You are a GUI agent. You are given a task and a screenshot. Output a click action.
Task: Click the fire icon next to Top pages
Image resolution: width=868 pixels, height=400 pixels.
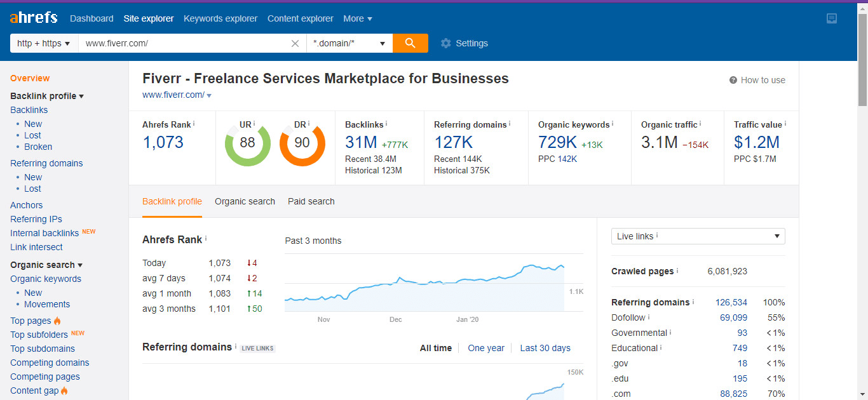[56, 321]
